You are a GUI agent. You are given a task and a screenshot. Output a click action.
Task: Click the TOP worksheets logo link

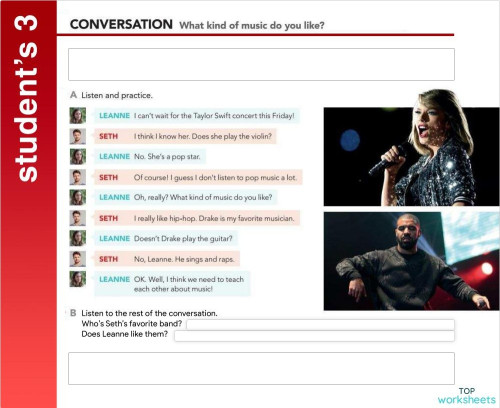467,396
